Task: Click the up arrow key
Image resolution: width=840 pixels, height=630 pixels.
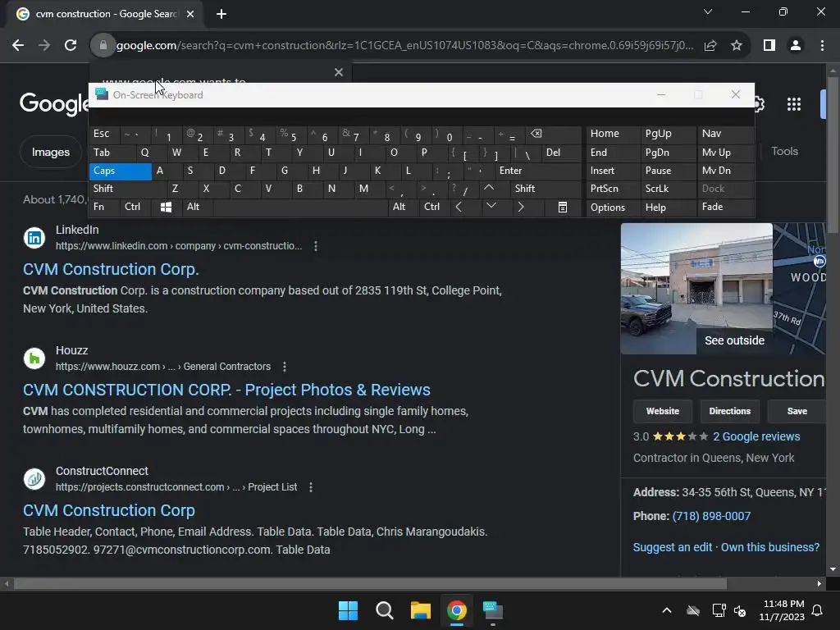Action: point(489,188)
